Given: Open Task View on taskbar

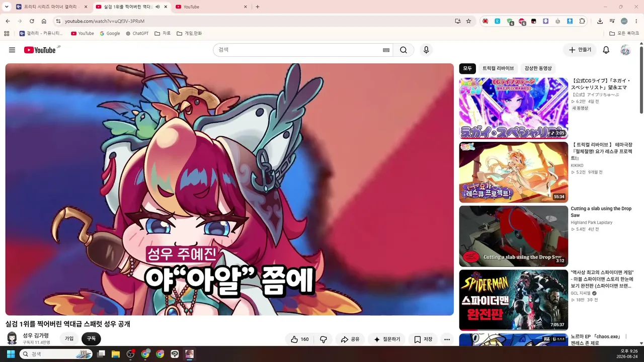Looking at the screenshot, I should [101, 354].
